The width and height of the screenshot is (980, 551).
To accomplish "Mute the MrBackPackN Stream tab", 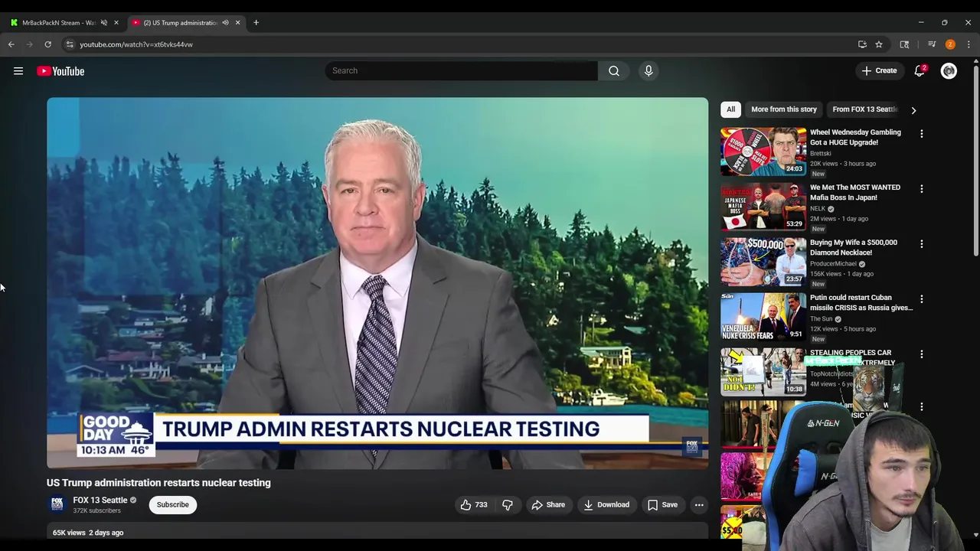I will click(x=104, y=23).
